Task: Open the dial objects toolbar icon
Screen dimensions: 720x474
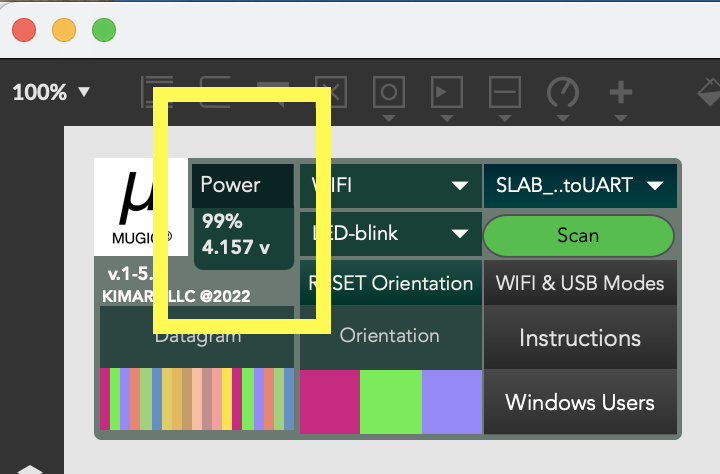Action: [x=563, y=93]
